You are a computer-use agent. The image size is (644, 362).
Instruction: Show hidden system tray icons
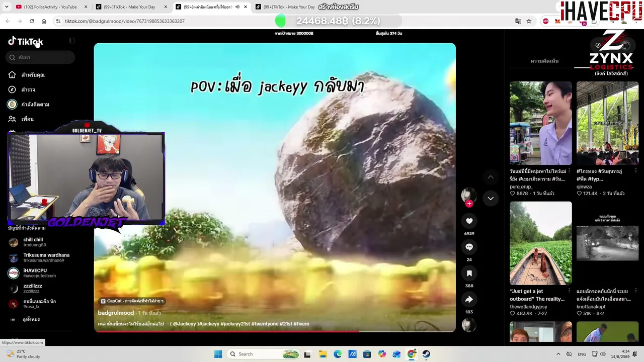558,354
